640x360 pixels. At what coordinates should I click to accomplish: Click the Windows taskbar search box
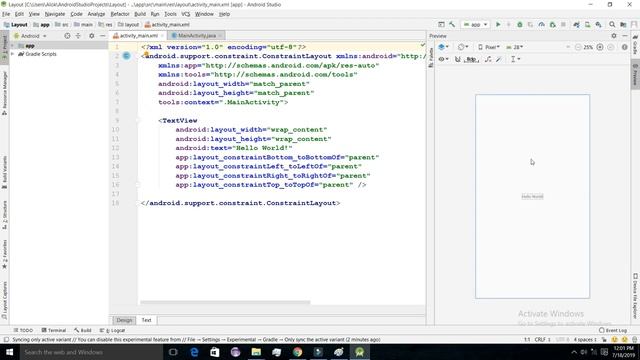coord(90,352)
